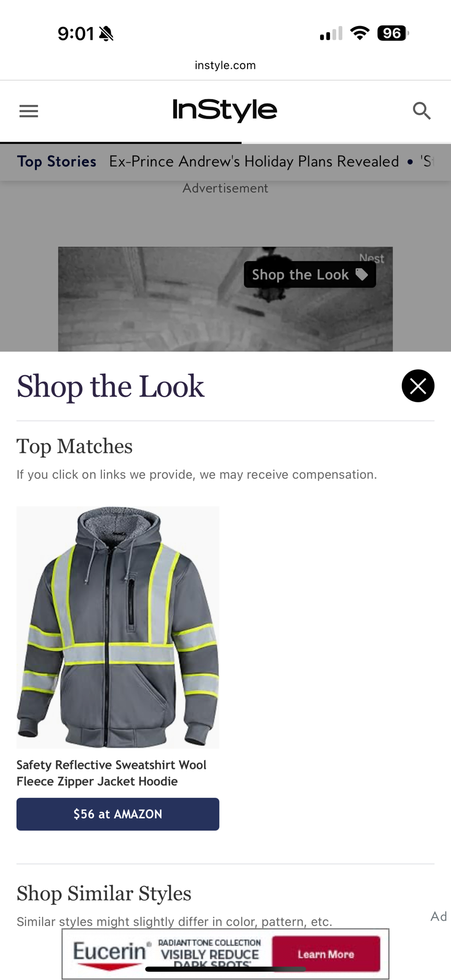Tap the Shop the Look overlay button
Screen dimensions: 451x980
[310, 274]
